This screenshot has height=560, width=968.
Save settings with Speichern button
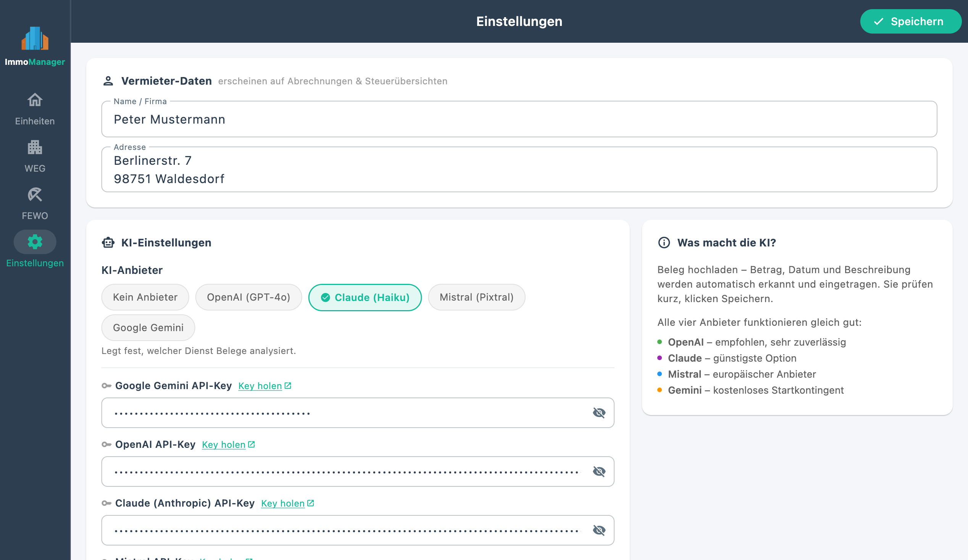[911, 21]
